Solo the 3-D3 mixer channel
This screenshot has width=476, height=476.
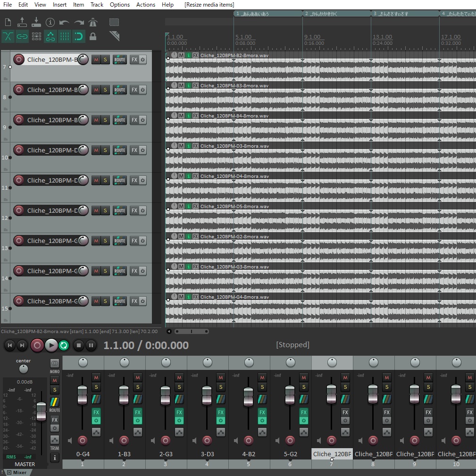coord(221,387)
